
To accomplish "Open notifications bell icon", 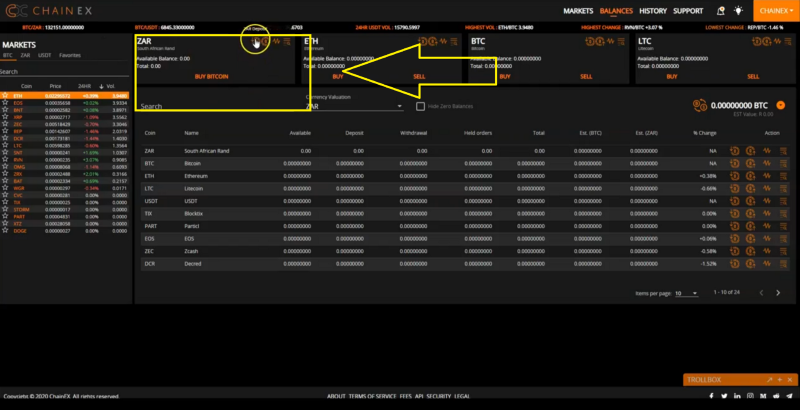I will click(721, 11).
